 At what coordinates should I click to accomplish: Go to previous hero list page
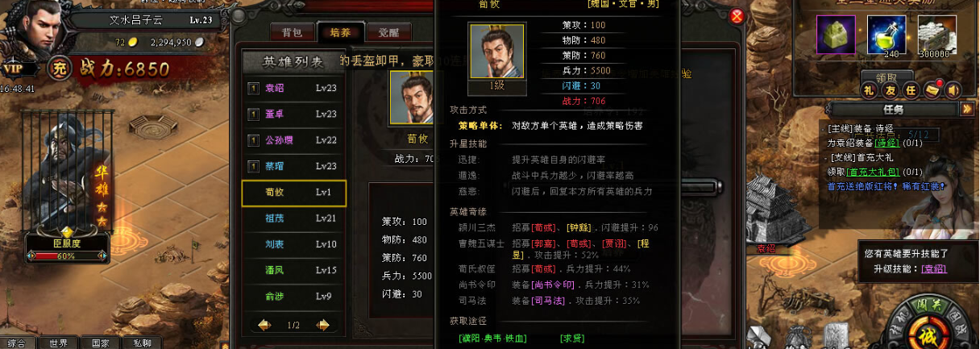[x=264, y=325]
